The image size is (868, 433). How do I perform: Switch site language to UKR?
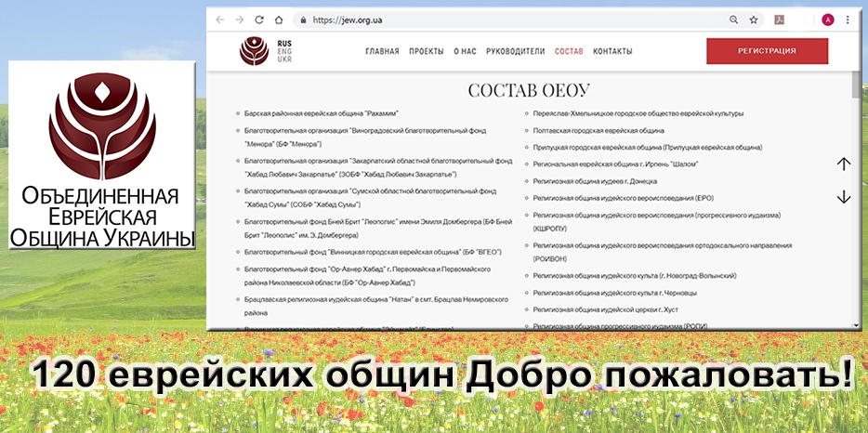284,59
